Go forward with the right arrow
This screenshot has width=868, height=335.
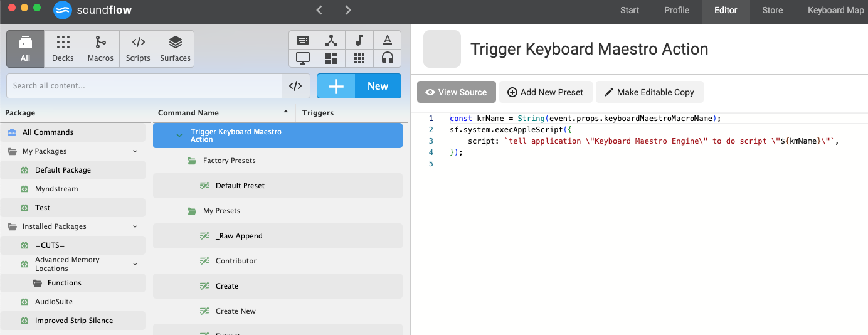[348, 10]
